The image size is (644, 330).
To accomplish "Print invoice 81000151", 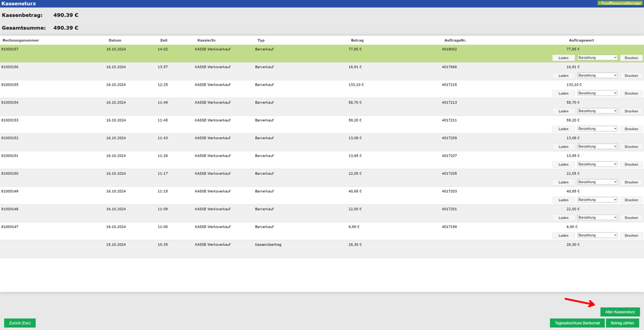I will (631, 164).
